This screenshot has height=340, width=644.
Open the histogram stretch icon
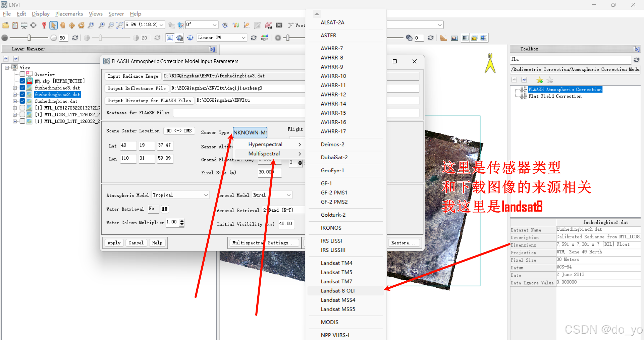[x=265, y=38]
